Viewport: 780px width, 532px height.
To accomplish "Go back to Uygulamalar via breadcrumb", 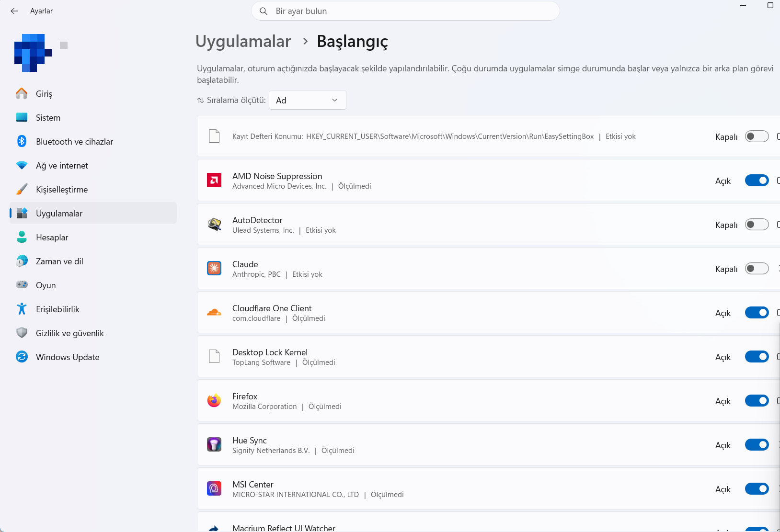I will coord(243,41).
